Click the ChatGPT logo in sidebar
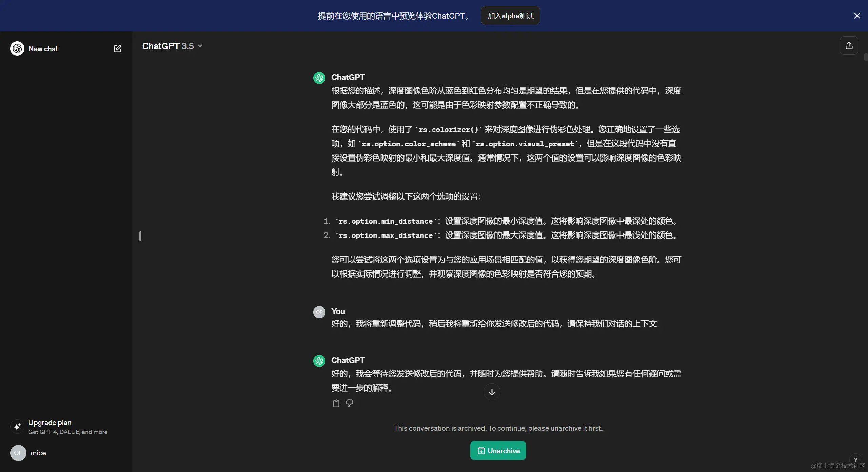Screen dimensions: 868x472 click(x=17, y=49)
